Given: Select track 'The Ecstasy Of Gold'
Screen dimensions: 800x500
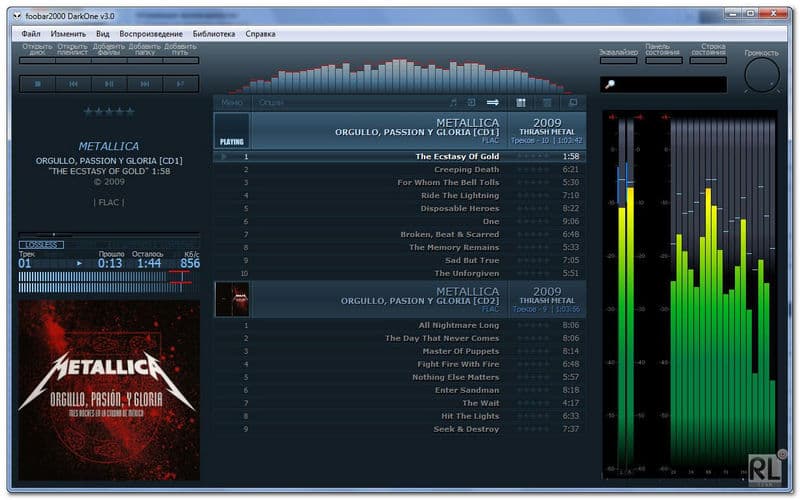Looking at the screenshot, I should coord(399,157).
